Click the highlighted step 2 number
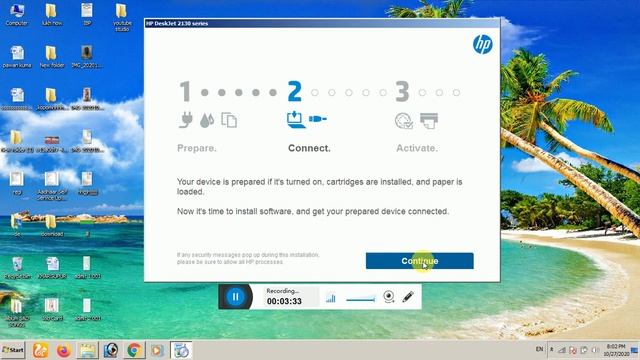The height and width of the screenshot is (360, 640). (294, 91)
